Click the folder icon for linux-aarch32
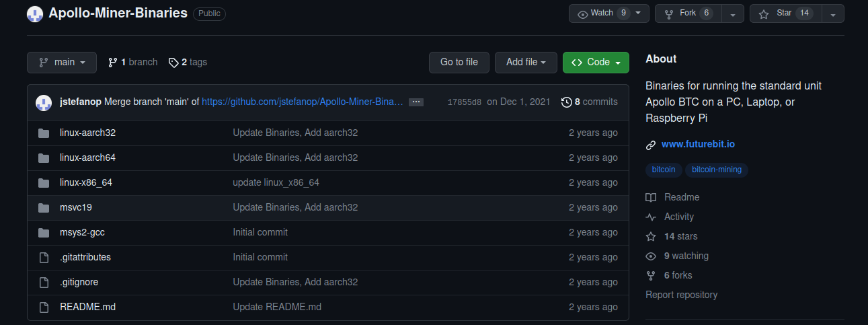Image resolution: width=868 pixels, height=325 pixels. coord(44,133)
